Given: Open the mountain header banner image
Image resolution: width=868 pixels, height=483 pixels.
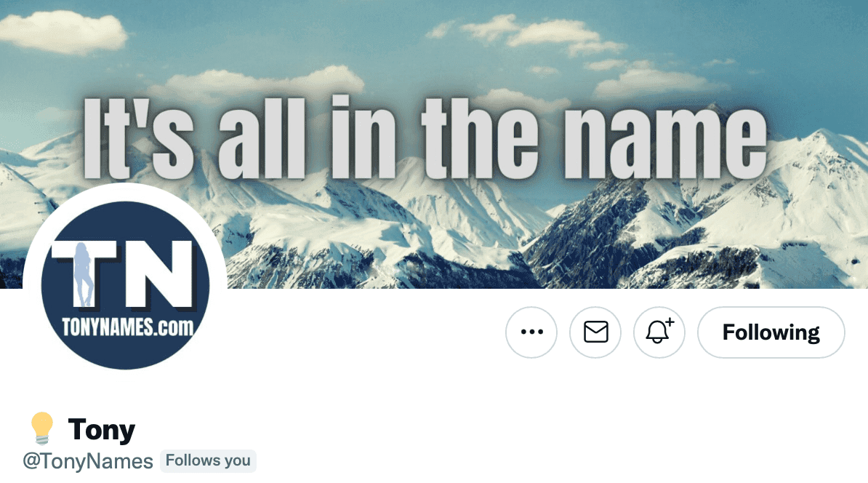Looking at the screenshot, I should (x=434, y=144).
